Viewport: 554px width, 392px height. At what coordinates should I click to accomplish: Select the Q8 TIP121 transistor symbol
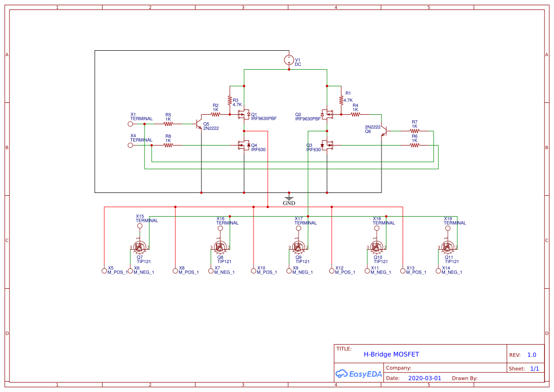(x=220, y=247)
